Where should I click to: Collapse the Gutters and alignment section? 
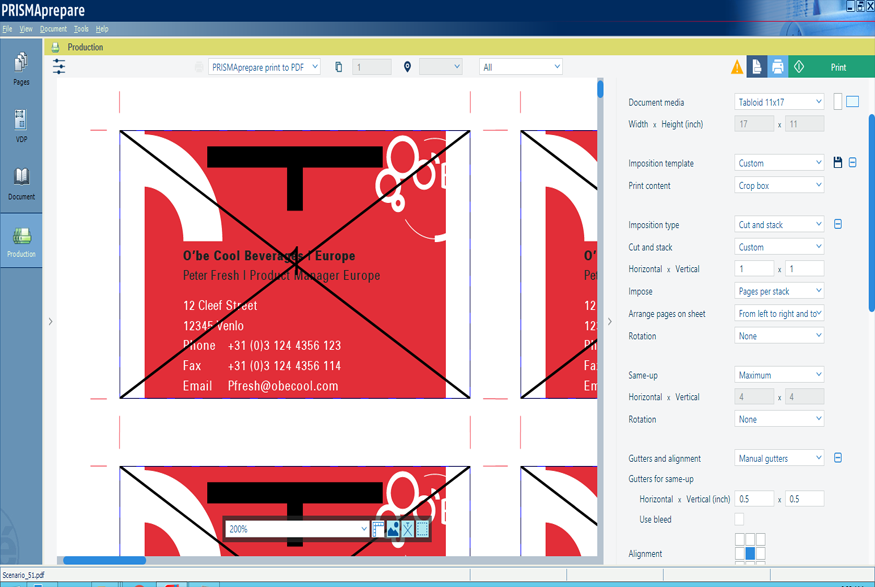click(x=838, y=458)
